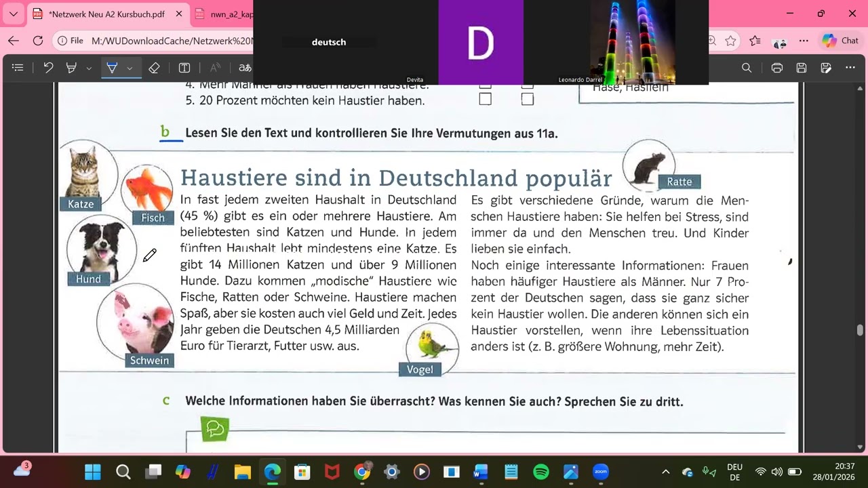Open the weather widget on taskbar
This screenshot has width=868, height=488.
pos(22,470)
